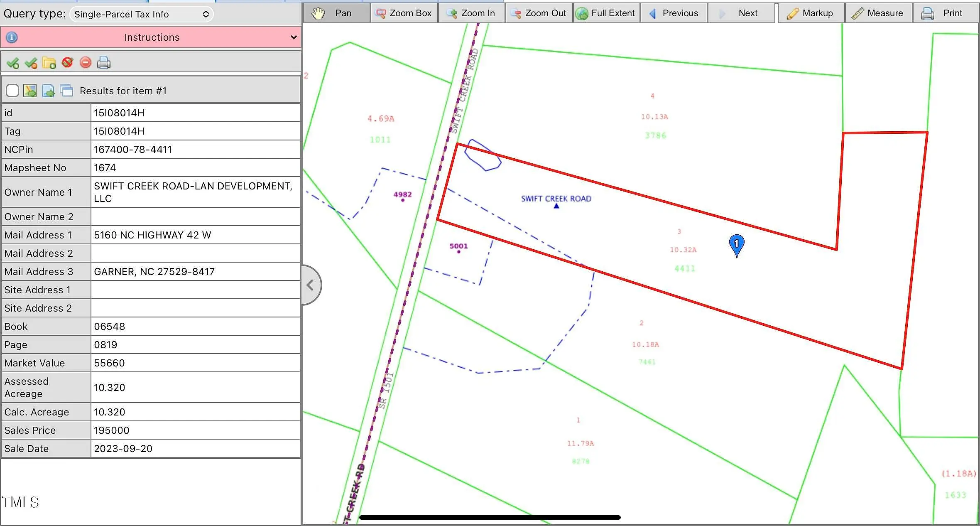Click the Zoom In tool
The width and height of the screenshot is (980, 526).
(472, 13)
